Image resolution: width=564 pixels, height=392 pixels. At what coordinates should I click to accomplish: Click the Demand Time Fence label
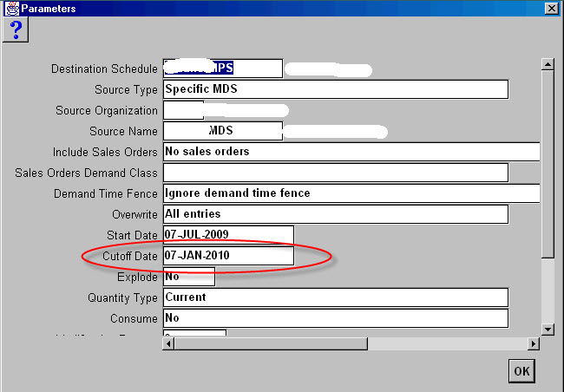pos(106,194)
